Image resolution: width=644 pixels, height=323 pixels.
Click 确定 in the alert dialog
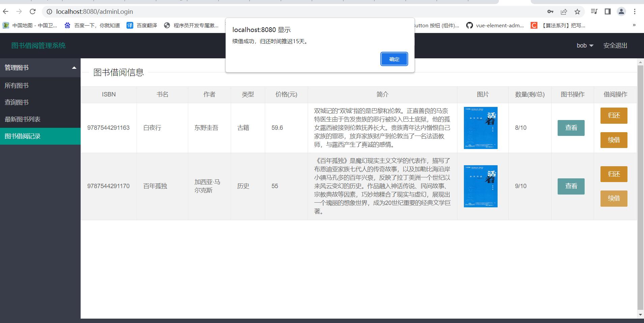point(394,59)
